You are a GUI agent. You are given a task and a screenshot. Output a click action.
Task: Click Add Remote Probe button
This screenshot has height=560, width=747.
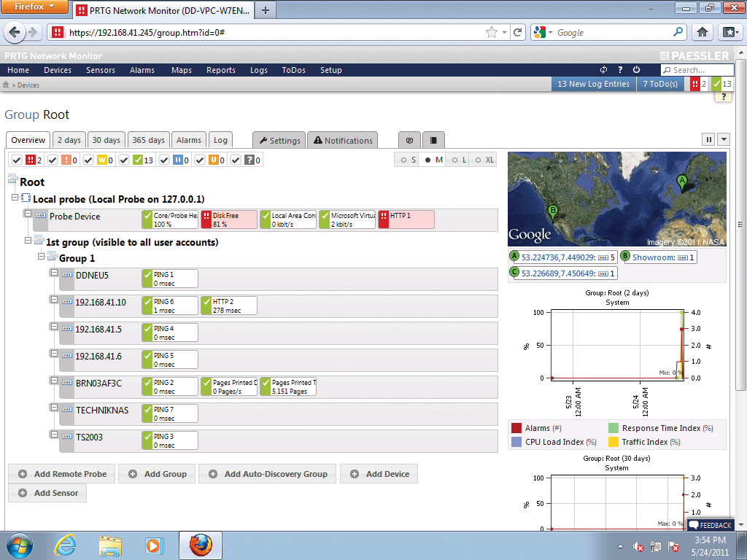(x=62, y=474)
